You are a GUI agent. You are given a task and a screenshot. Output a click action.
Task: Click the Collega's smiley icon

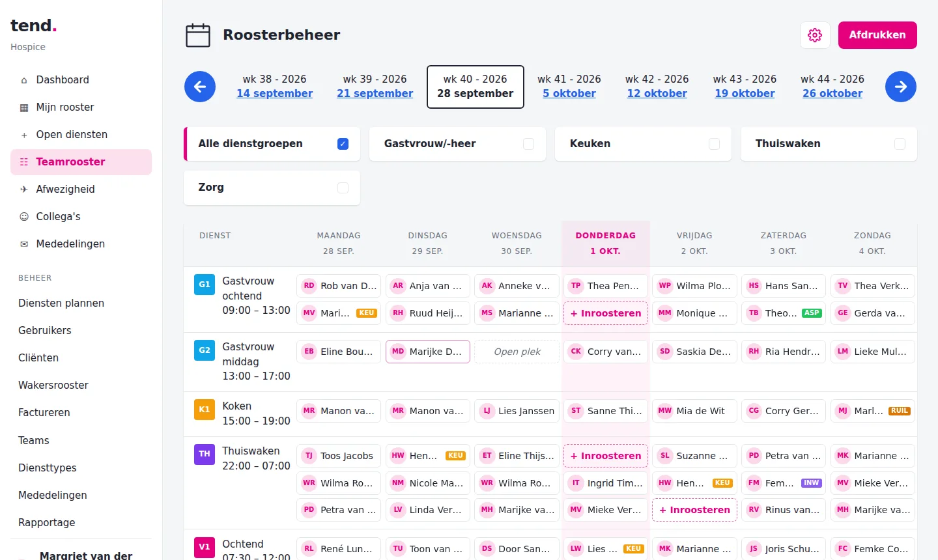[24, 217]
